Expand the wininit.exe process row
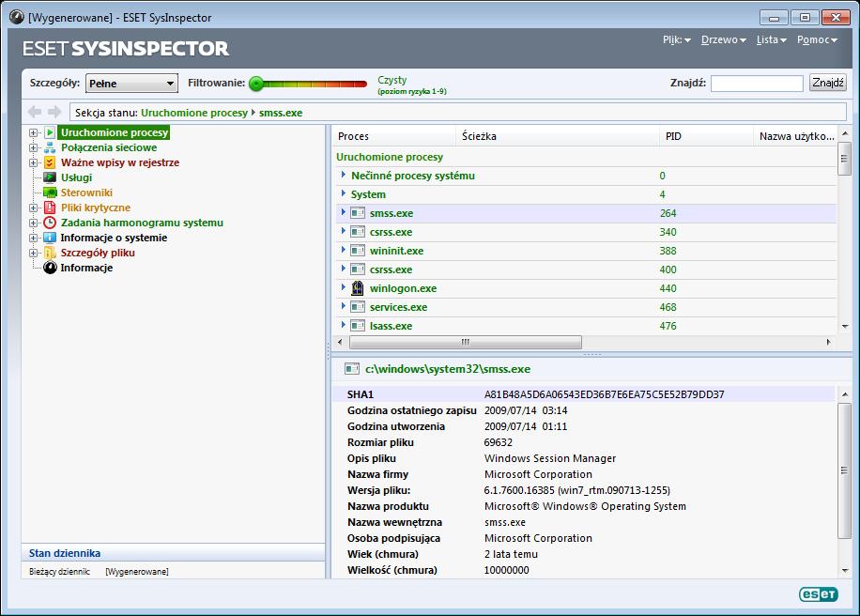The image size is (860, 616). tap(344, 250)
